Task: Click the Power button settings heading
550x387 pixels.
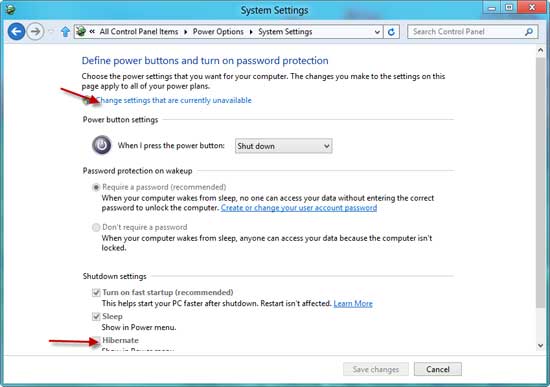Action: pos(120,120)
